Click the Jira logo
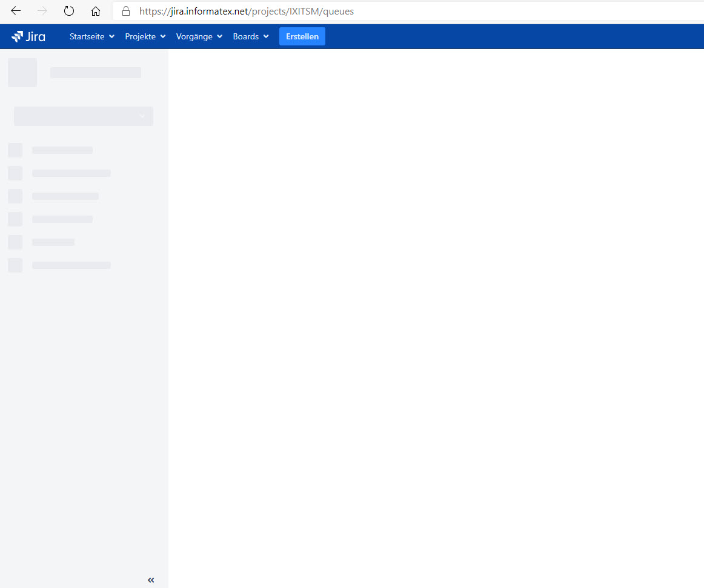 click(x=28, y=36)
